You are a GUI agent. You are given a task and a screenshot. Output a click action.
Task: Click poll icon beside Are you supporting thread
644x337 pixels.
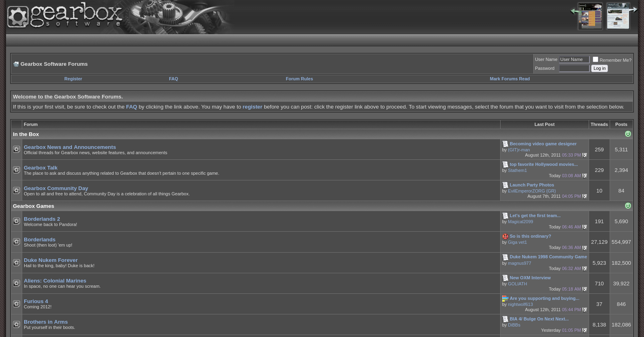[x=505, y=299]
